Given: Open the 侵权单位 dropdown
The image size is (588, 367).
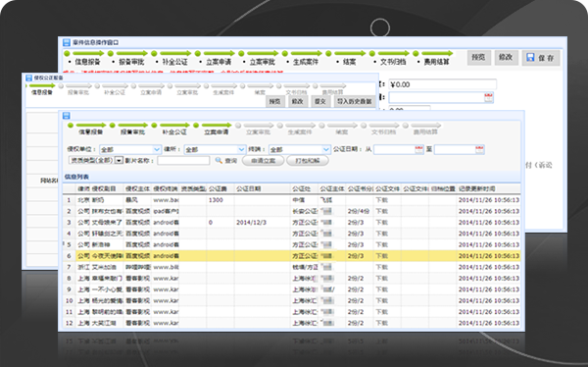Looking at the screenshot, I should click(157, 149).
